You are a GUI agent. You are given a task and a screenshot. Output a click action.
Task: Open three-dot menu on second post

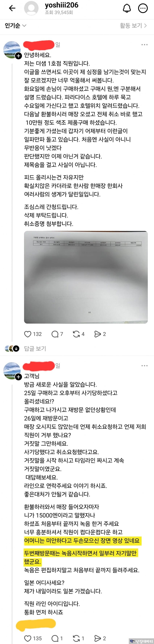(x=144, y=365)
